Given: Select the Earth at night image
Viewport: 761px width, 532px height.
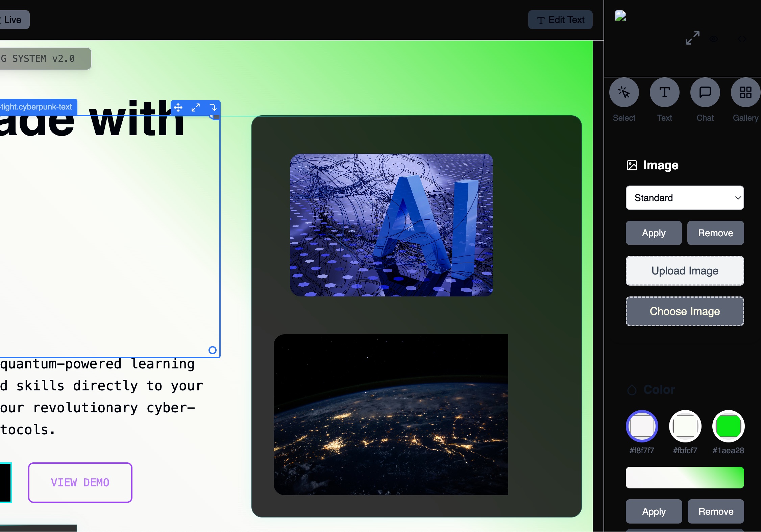Looking at the screenshot, I should 391,415.
